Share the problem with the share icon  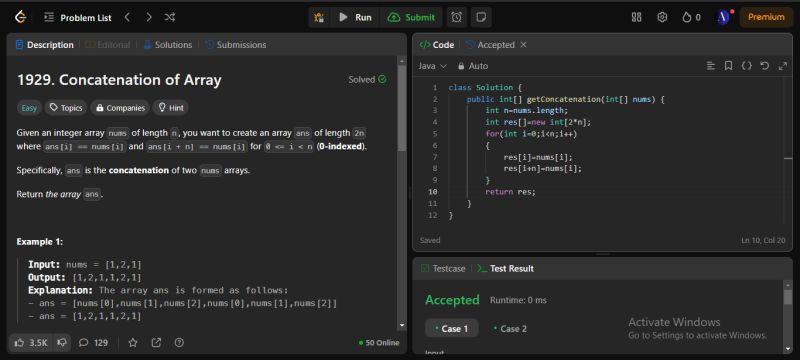tap(156, 343)
